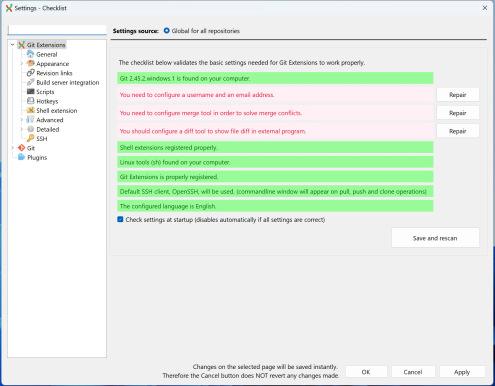Click the blue Plugins icon
Viewport: 495px width, 386px height.
(22, 157)
